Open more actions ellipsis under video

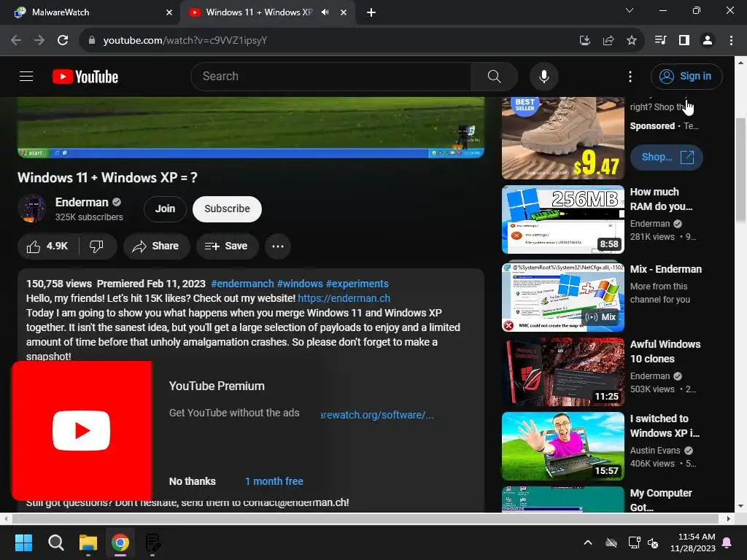click(278, 246)
